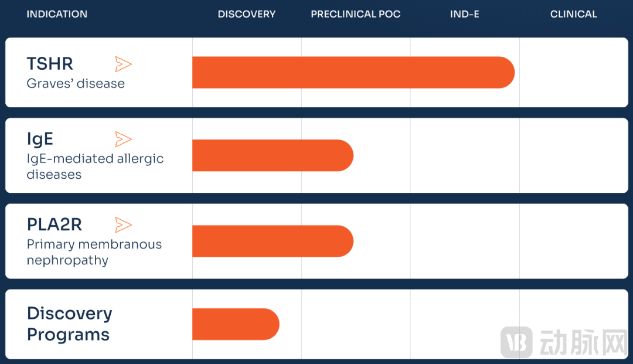
Task: Click the INDICATION column header
Action: pyautogui.click(x=57, y=14)
